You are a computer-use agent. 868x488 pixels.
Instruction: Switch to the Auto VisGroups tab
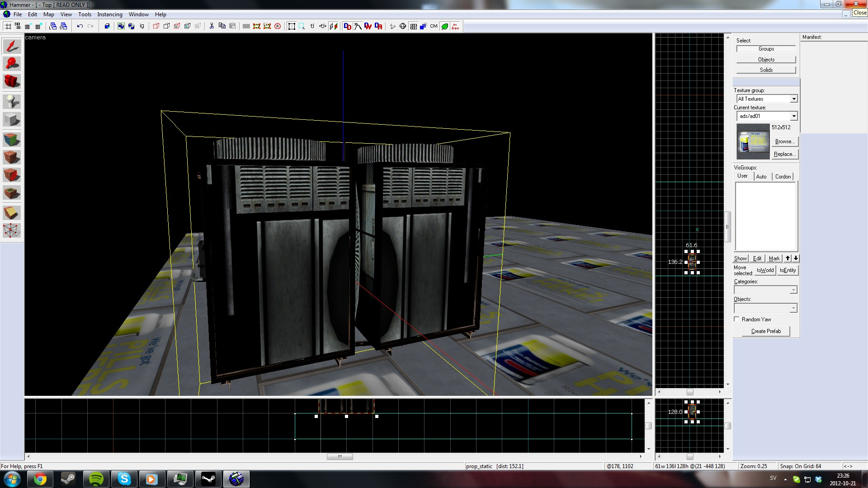pyautogui.click(x=761, y=177)
